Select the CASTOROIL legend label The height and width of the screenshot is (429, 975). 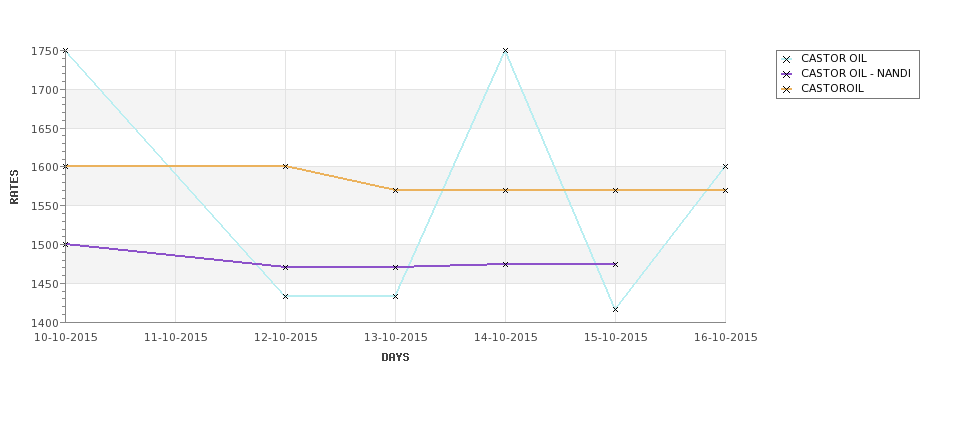click(832, 88)
